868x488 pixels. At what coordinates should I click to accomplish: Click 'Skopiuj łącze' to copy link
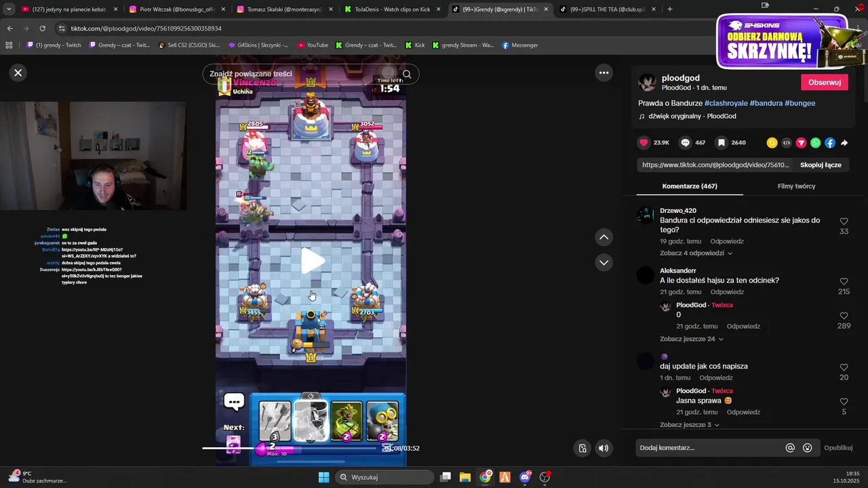click(821, 165)
